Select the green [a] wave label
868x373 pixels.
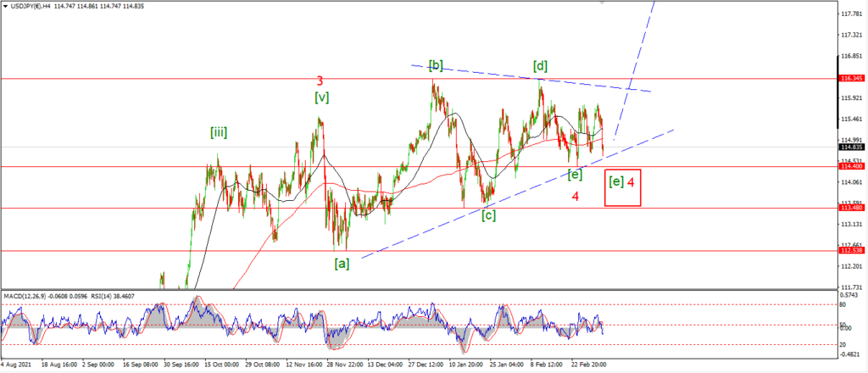[342, 264]
